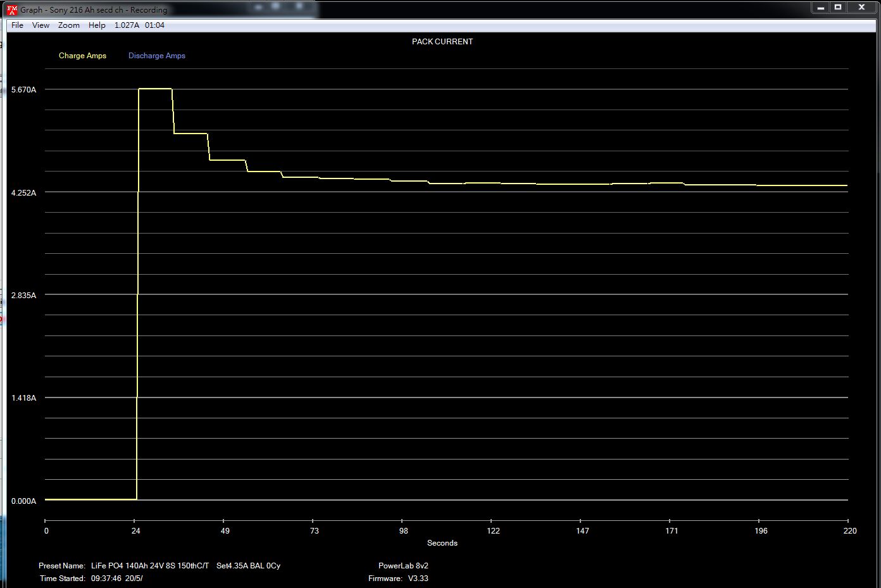Click the Firmware V3.33 text
Screen dimensions: 881x588
pyautogui.click(x=398, y=579)
